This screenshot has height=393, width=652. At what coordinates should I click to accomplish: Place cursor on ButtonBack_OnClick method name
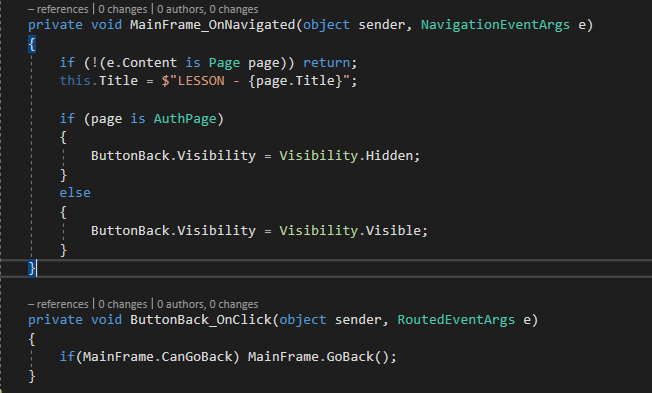pyautogui.click(x=201, y=320)
